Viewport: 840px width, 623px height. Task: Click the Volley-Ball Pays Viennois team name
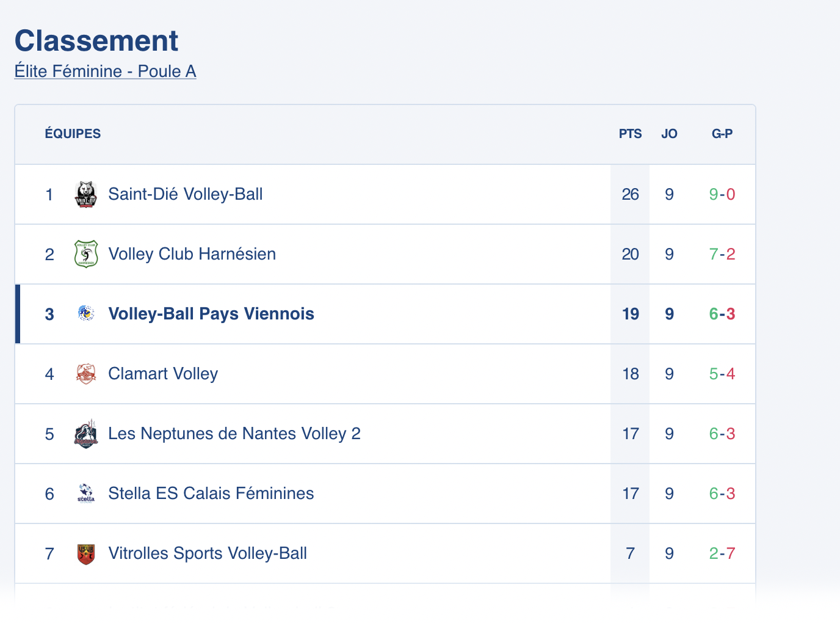(x=211, y=314)
